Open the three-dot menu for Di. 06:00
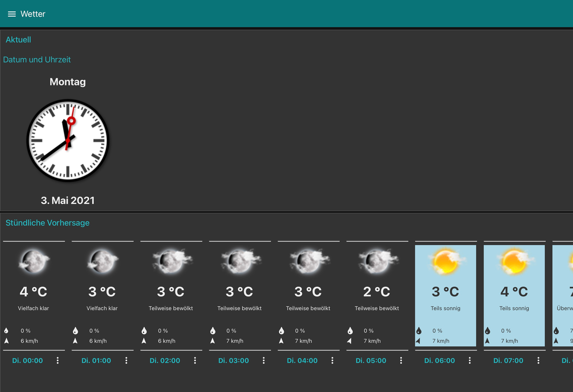Image resolution: width=573 pixels, height=392 pixels. click(470, 360)
